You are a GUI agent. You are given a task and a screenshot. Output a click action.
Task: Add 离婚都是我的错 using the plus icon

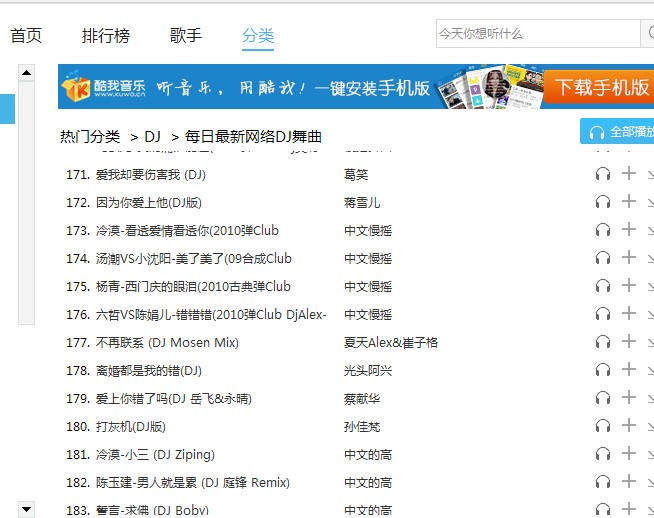tap(629, 370)
